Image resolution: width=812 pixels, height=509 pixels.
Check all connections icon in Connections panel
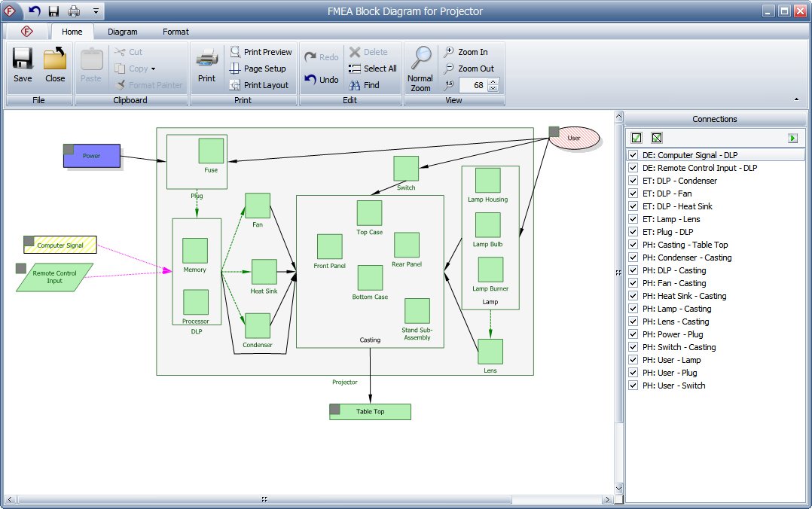tap(636, 138)
